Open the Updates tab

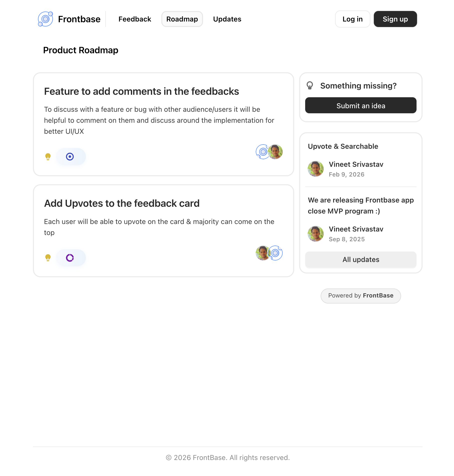coord(227,19)
